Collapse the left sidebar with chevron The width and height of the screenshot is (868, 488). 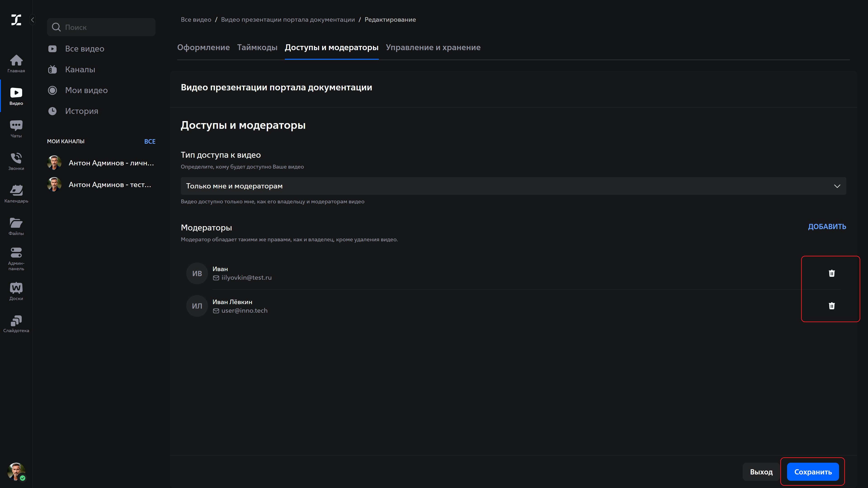(x=32, y=19)
